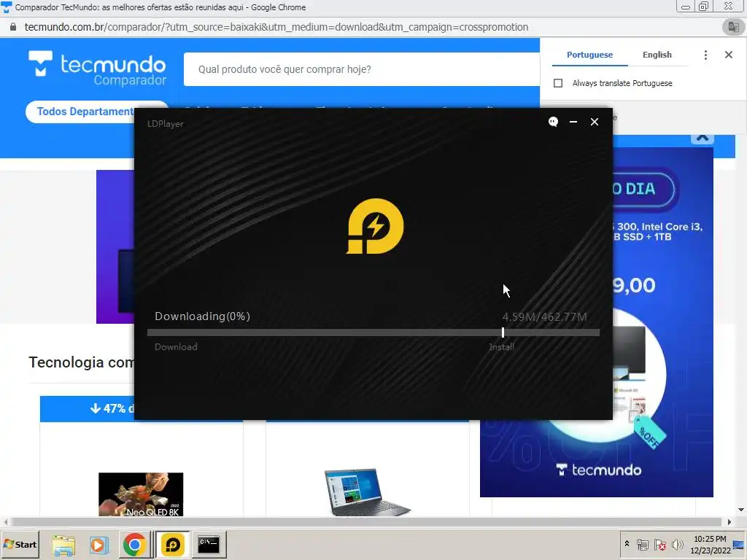Launch the media player taskbar icon
Screen dimensions: 747x560
point(99,545)
